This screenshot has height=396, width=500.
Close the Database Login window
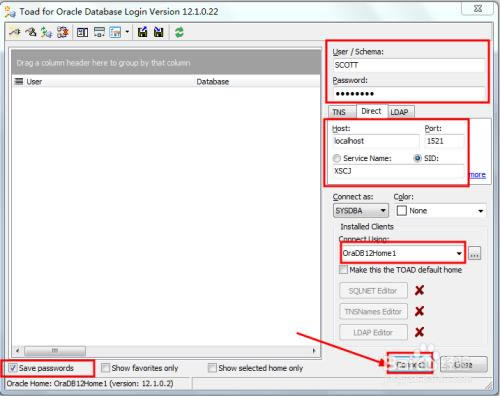pyautogui.click(x=477, y=8)
